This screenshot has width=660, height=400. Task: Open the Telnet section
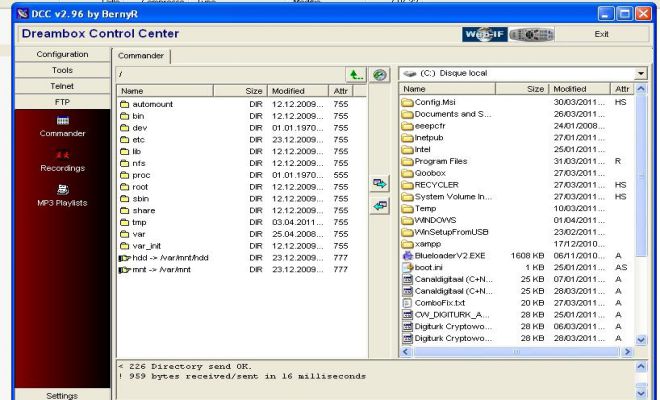click(x=62, y=86)
